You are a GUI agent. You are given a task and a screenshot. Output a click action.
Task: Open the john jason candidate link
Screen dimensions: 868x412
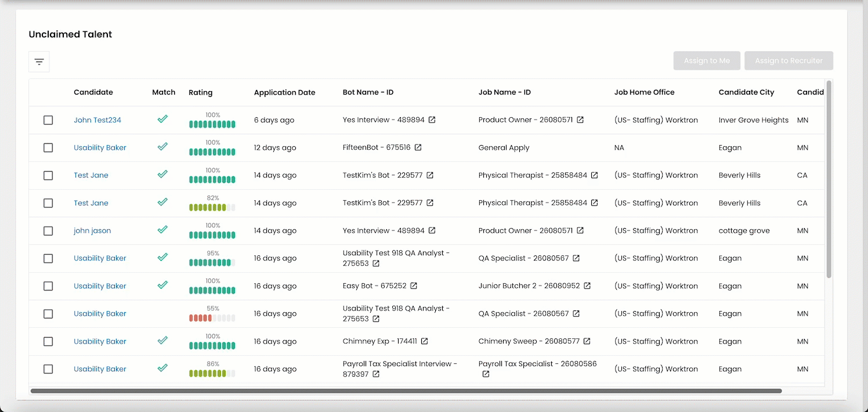point(92,231)
